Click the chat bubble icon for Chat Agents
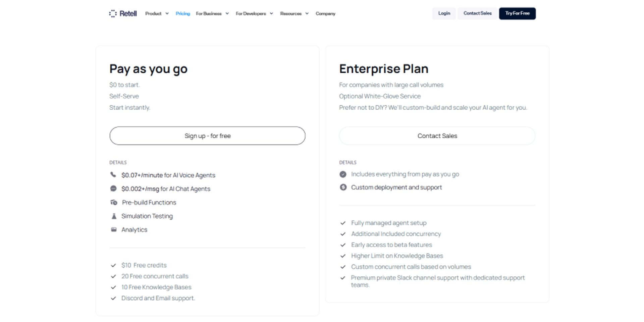 click(113, 189)
